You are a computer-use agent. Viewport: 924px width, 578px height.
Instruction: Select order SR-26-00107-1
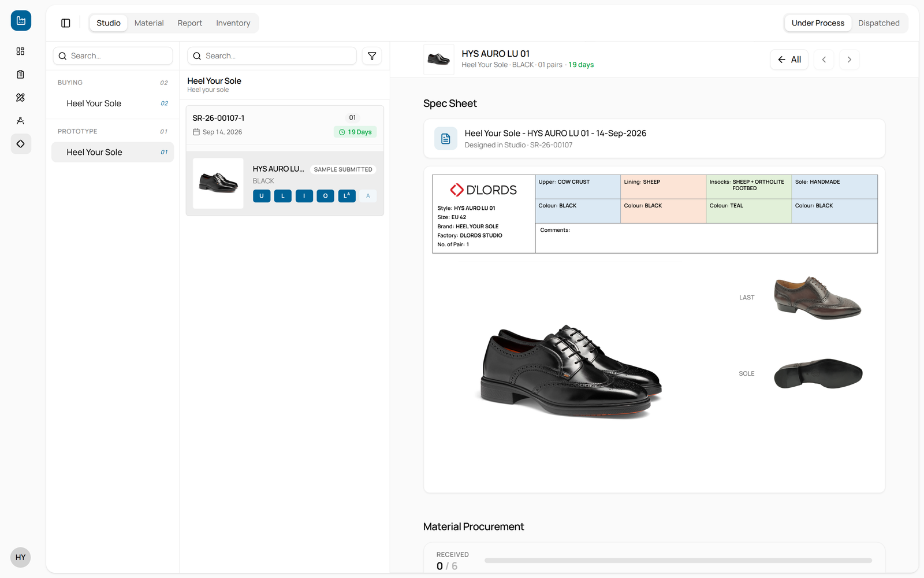point(285,125)
